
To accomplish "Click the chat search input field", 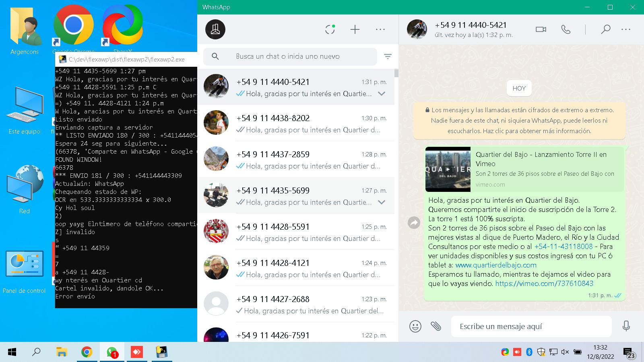I will [290, 56].
